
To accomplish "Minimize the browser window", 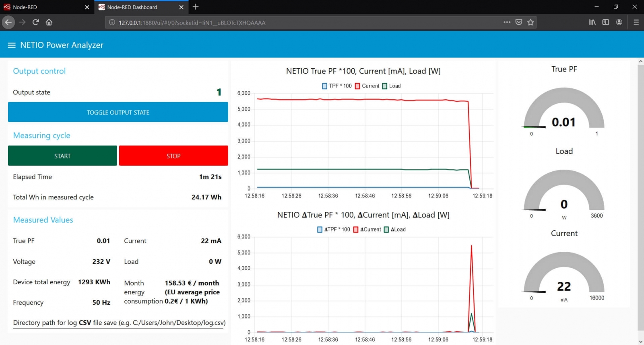I will click(597, 7).
